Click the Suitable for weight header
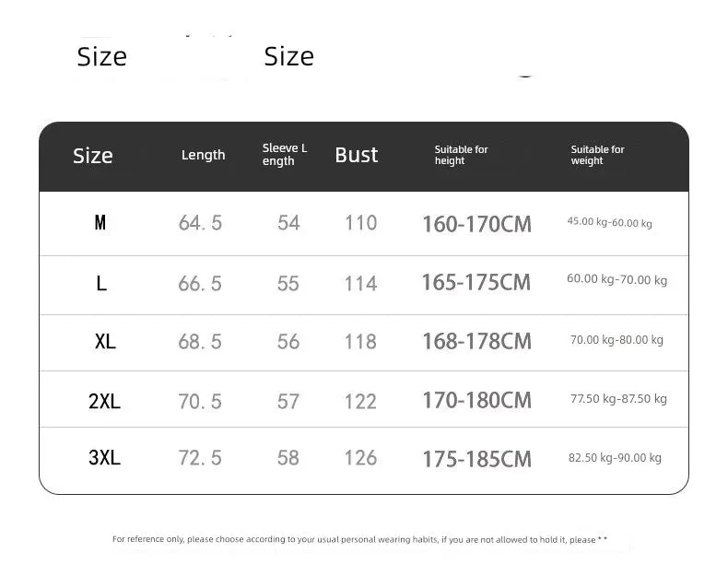Screen dimensions: 728x576 click(x=597, y=155)
